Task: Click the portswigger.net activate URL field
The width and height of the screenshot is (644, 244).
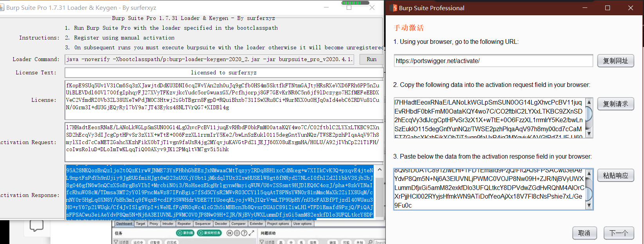Action: tap(493, 61)
